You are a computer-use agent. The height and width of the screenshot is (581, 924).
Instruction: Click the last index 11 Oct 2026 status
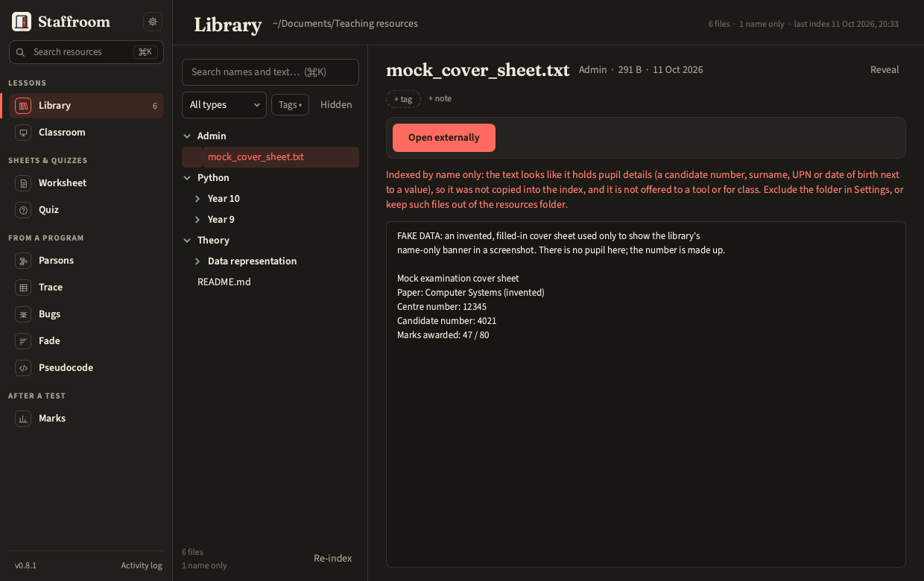tap(847, 24)
